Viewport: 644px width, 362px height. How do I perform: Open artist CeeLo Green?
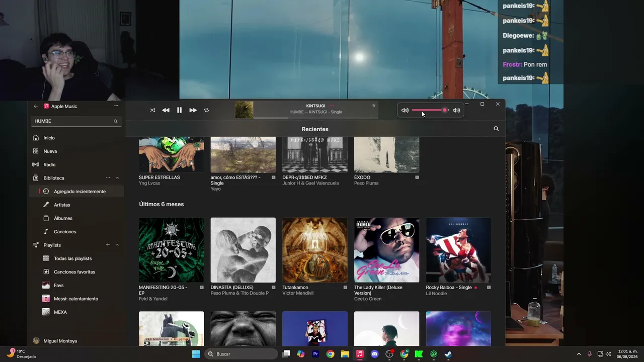[x=368, y=299]
